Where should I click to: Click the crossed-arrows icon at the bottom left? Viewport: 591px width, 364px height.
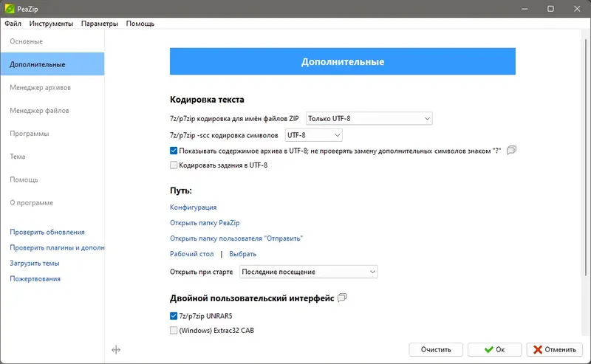point(116,349)
